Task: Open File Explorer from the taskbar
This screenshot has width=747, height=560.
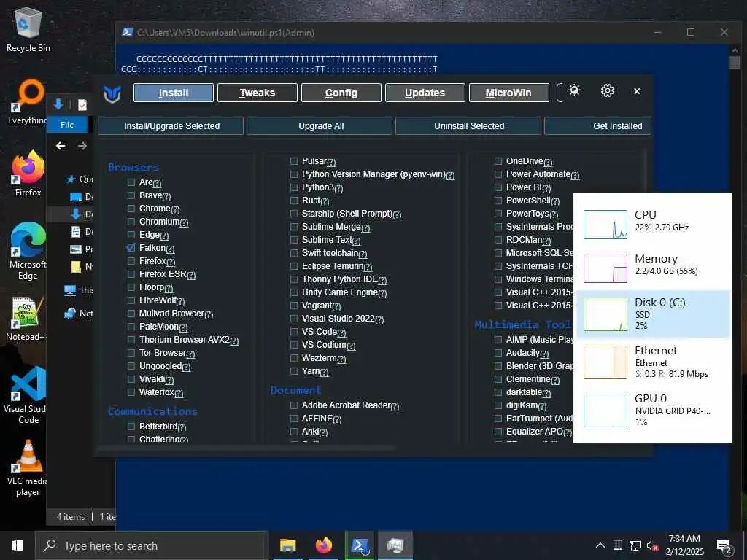Action: click(287, 545)
